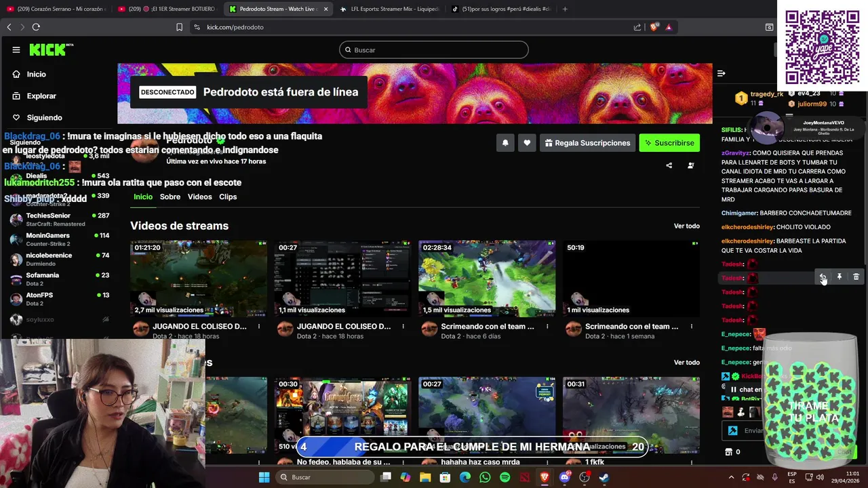Image resolution: width=868 pixels, height=488 pixels.
Task: Click the user report icon beside share
Action: pos(691,165)
